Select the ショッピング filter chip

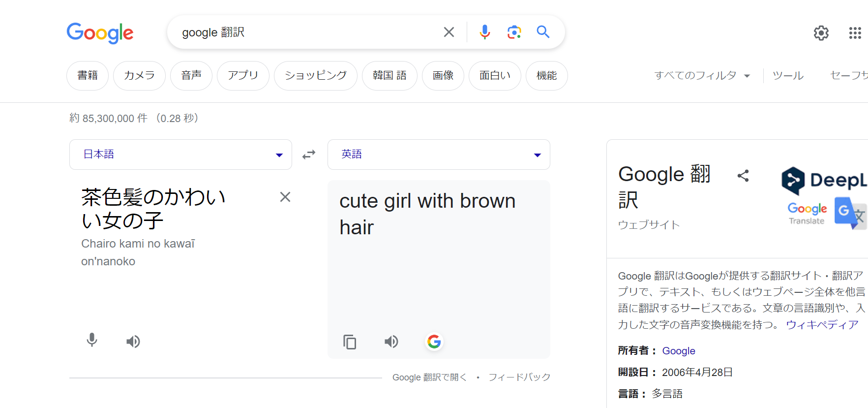pos(316,76)
